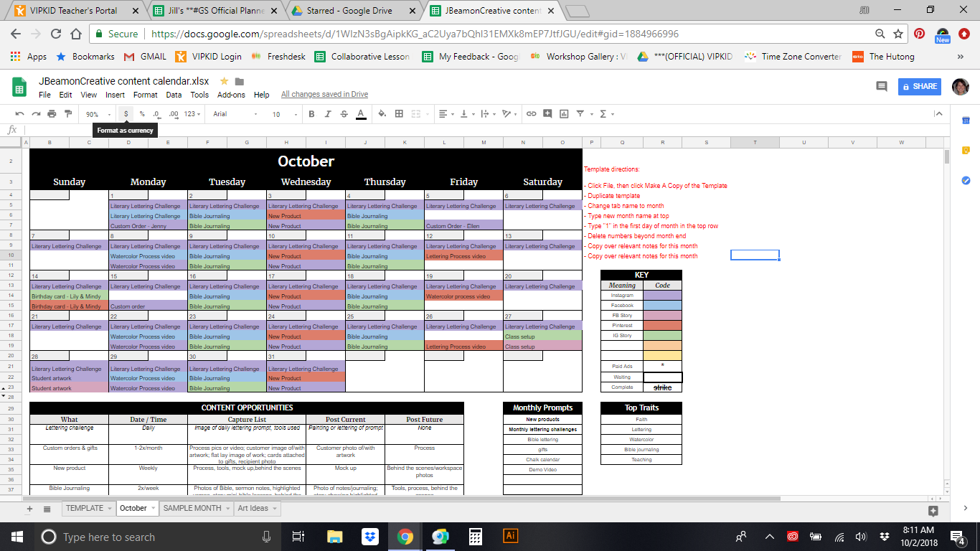Switch to the Art Ideas sheet tab
This screenshot has height=551, width=980.
pos(256,508)
